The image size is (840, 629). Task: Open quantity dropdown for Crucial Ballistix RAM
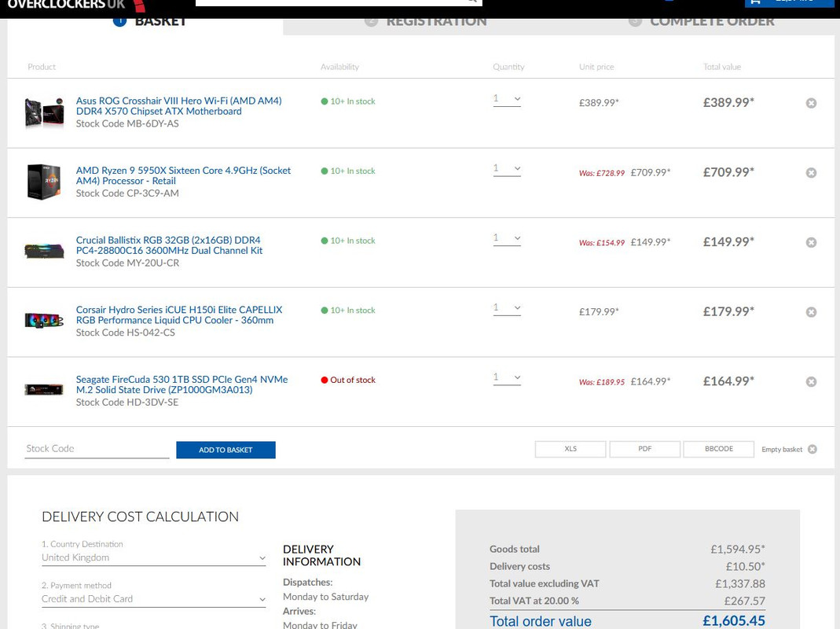pyautogui.click(x=507, y=238)
